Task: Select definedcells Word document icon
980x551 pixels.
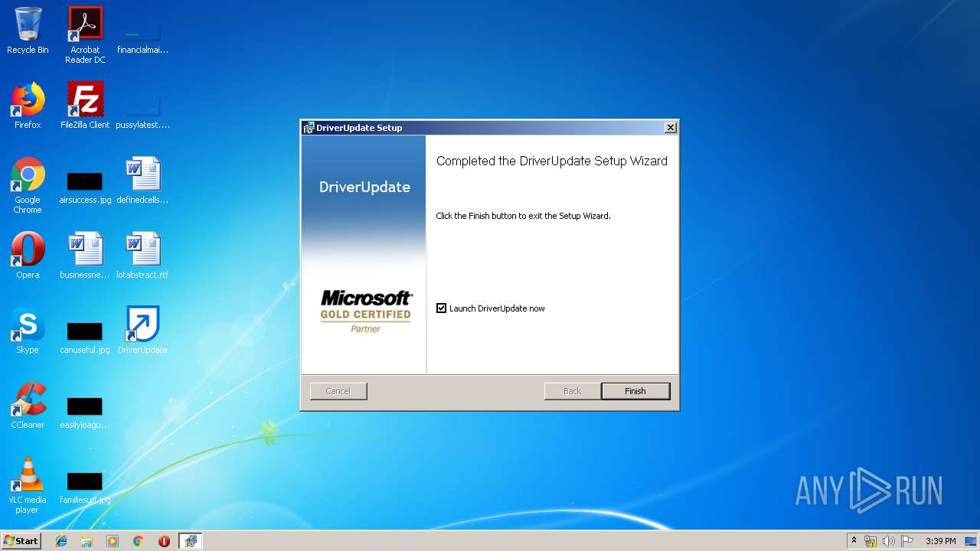Action: tap(142, 181)
